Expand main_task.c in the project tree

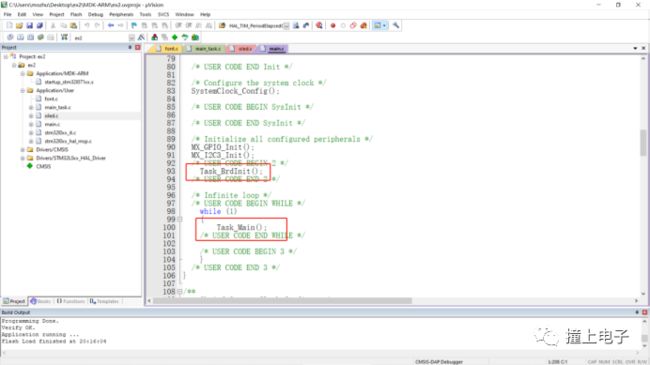pos(31,107)
